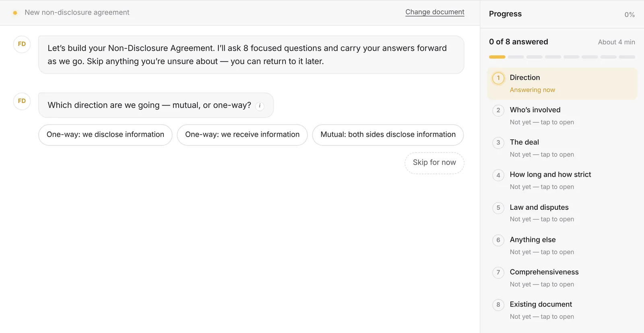Open How long and how strict step
Image resolution: width=644 pixels, height=333 pixels.
562,180
